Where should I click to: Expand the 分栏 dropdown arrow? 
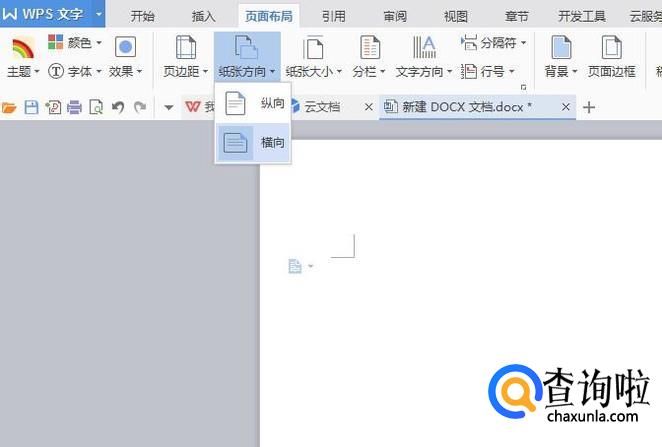coord(383,72)
